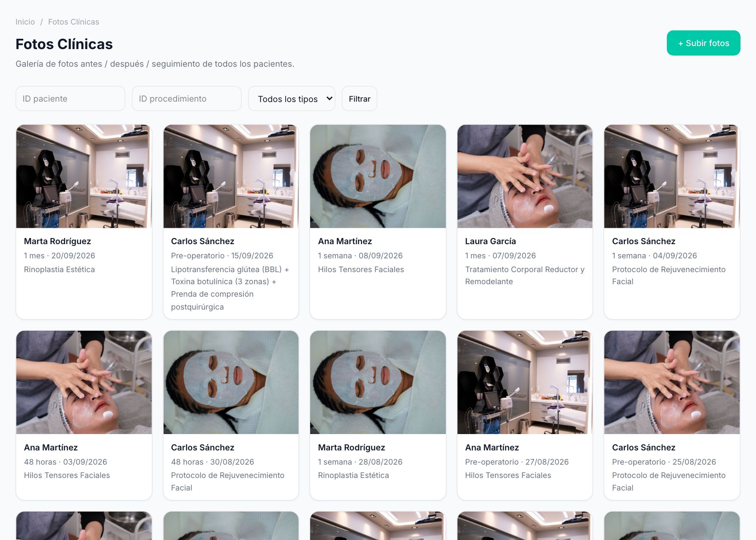The height and width of the screenshot is (540, 756).
Task: Open Carlos Sánchez photo dated 15/09/2026
Action: pos(231,177)
